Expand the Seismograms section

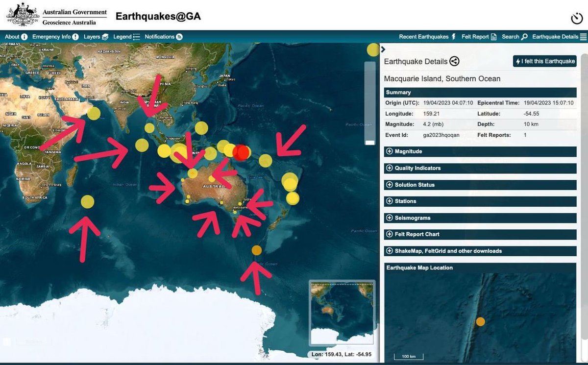tap(480, 218)
